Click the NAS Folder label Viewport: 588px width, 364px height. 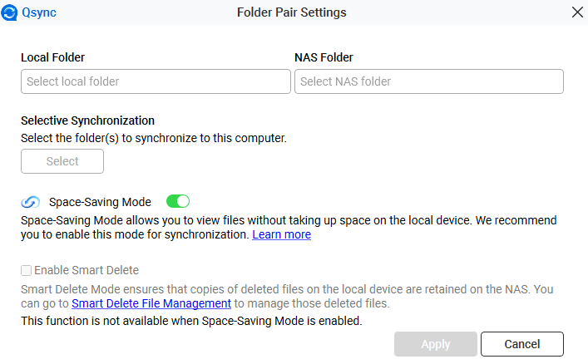click(324, 57)
